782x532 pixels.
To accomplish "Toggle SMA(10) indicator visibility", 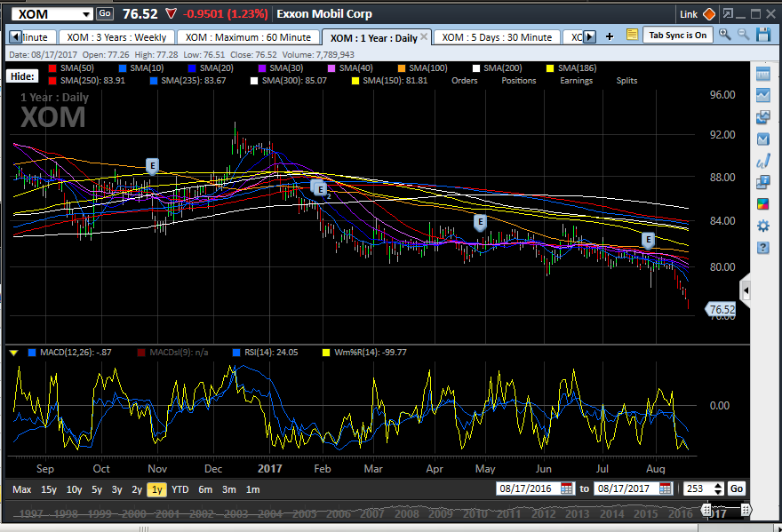I will [123, 68].
